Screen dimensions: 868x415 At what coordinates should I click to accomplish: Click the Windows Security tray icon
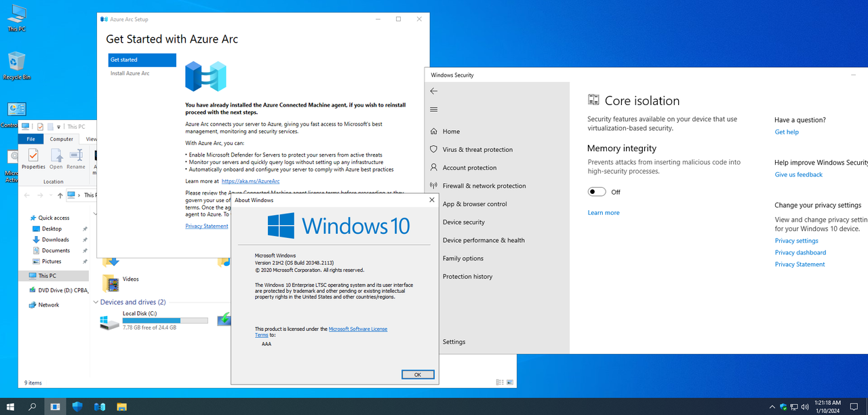(783, 407)
